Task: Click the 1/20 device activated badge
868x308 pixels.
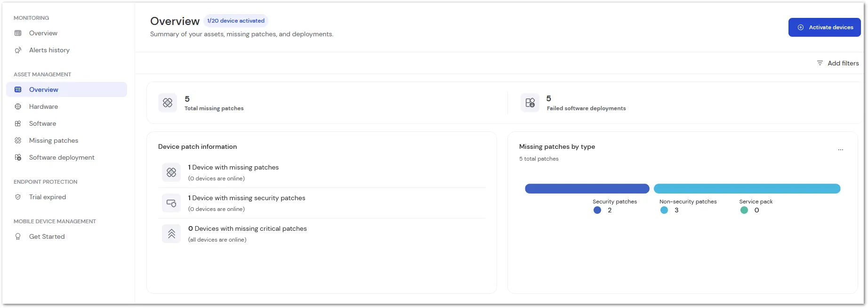Action: pyautogui.click(x=236, y=21)
